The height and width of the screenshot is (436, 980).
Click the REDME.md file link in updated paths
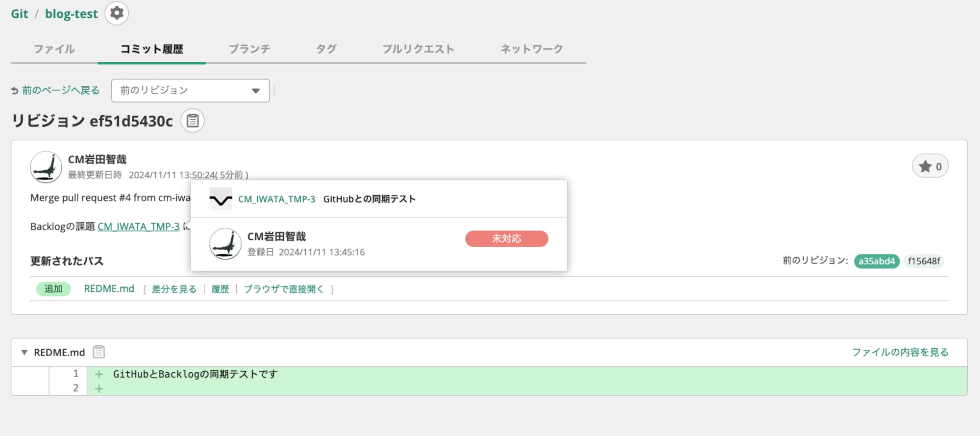click(109, 289)
